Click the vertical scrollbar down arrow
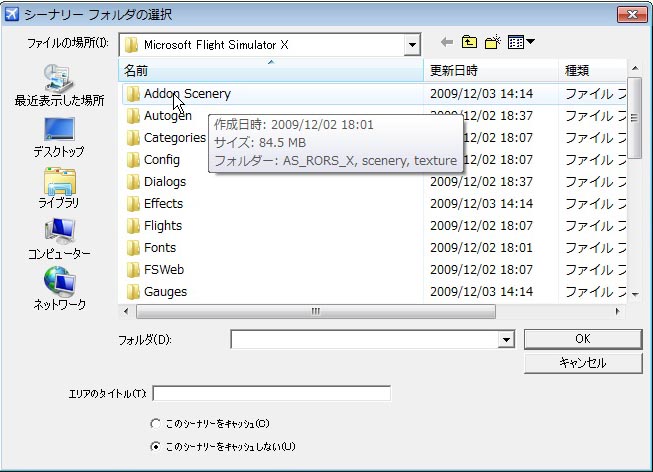Screen dimensions: 653x472 tap(635, 295)
